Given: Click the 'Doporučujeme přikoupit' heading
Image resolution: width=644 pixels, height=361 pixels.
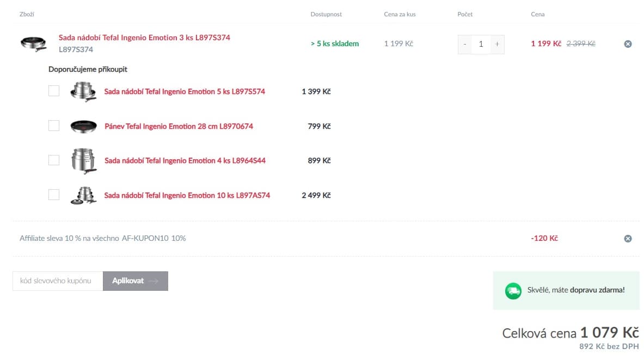Looking at the screenshot, I should [88, 70].
